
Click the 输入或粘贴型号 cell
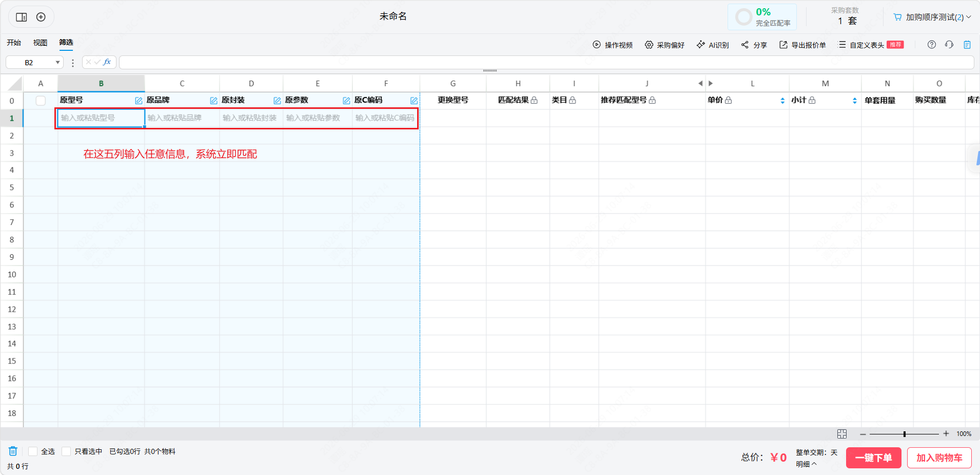point(101,118)
